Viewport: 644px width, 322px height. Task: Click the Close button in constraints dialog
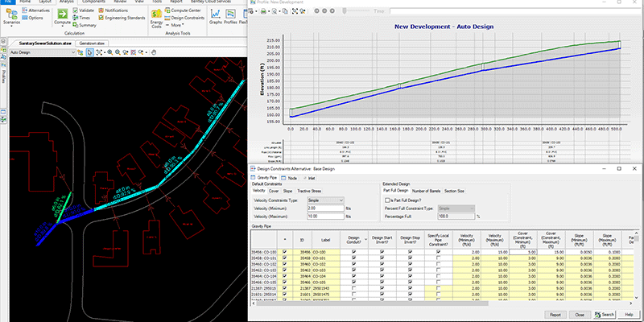[x=579, y=314]
